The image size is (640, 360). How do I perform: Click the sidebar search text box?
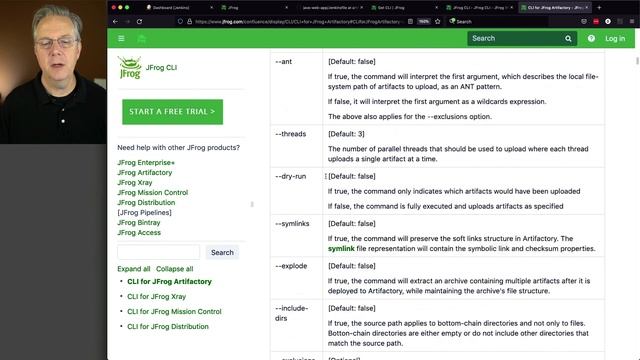158,252
